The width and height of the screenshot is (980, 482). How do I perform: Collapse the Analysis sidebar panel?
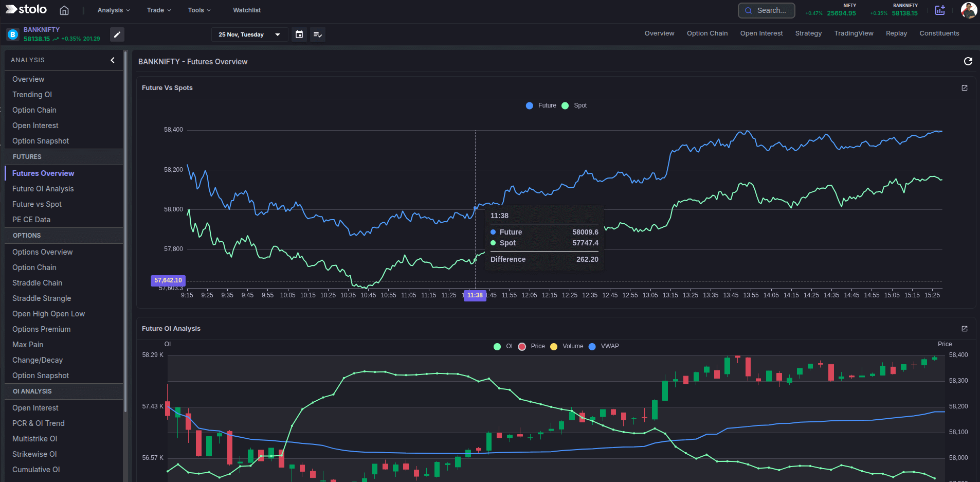[112, 60]
